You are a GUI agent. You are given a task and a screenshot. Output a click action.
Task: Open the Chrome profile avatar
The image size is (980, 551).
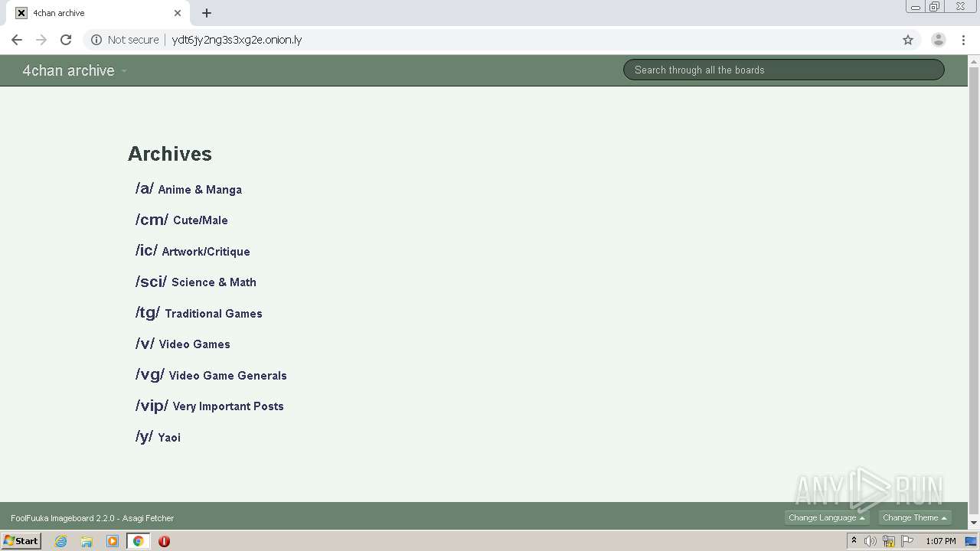coord(939,40)
